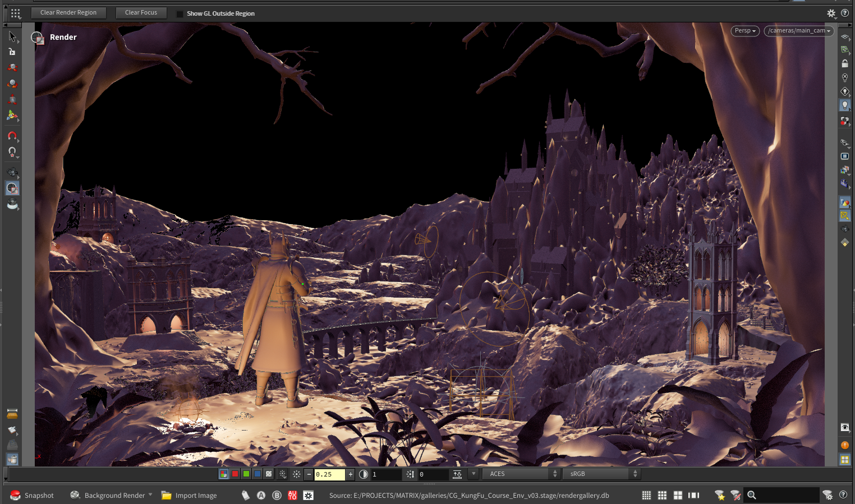855x504 pixels.
Task: Toggle the red color channel
Action: (235, 474)
